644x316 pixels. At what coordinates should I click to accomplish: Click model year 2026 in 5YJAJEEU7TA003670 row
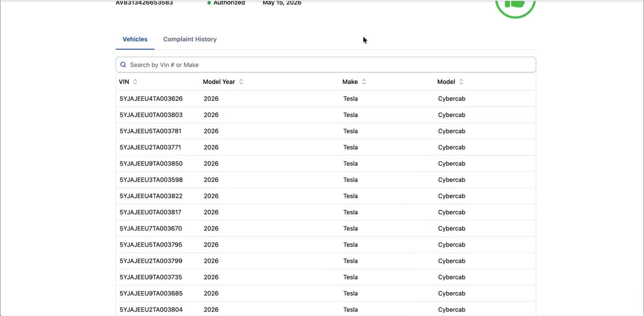pos(211,229)
